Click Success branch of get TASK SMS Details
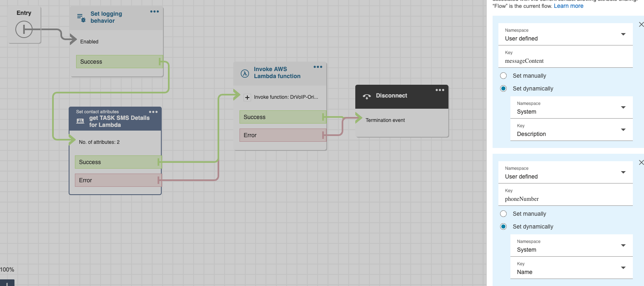This screenshot has height=286, width=644. click(118, 162)
